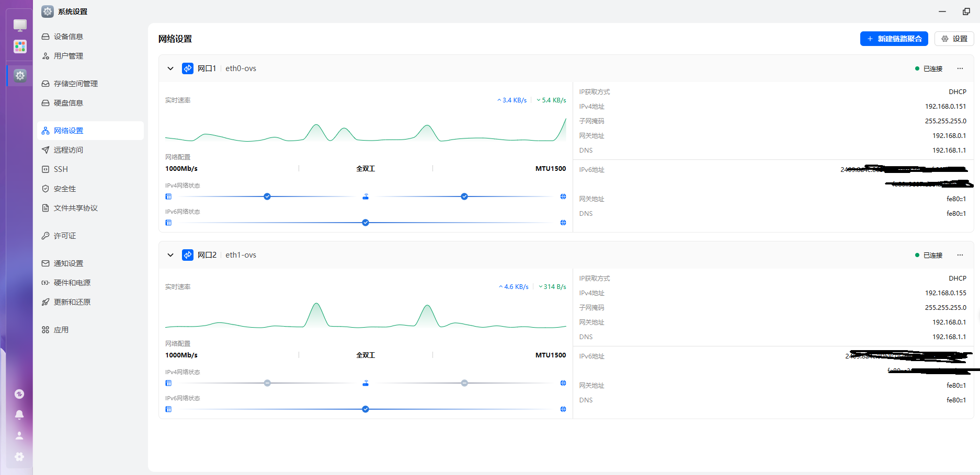
Task: Click the notification bell in the dock
Action: (19, 414)
